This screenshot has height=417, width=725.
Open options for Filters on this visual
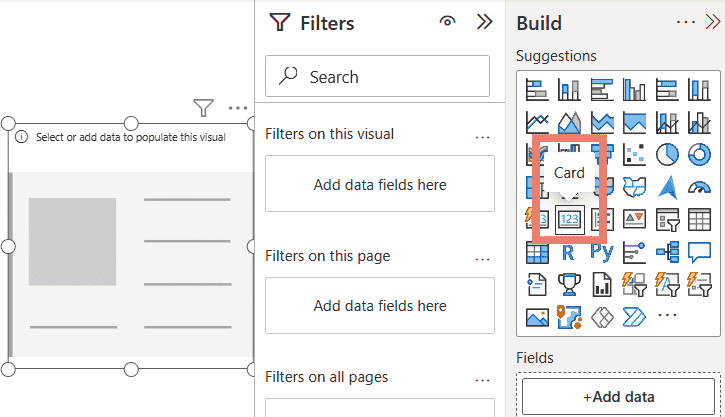click(x=482, y=138)
